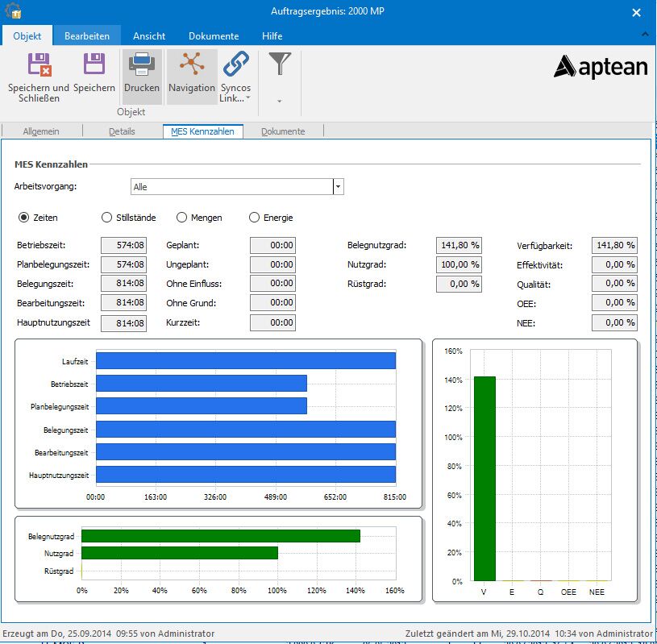This screenshot has height=644, width=657.
Task: Select the Stillstände radio button
Action: [106, 218]
